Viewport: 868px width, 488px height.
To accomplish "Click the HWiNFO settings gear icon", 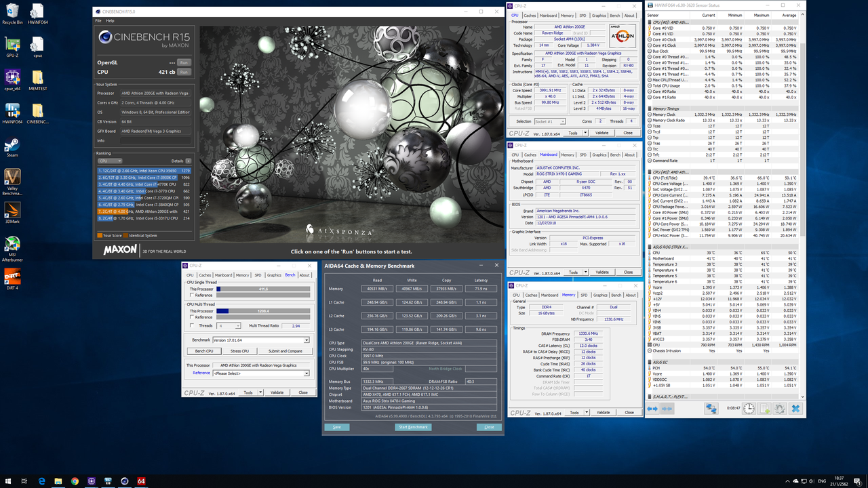I will 780,409.
